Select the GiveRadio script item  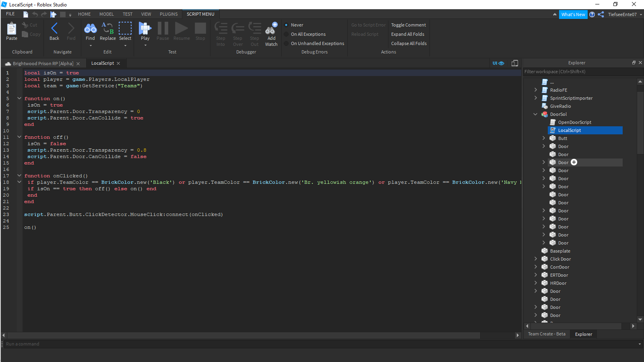pos(560,106)
